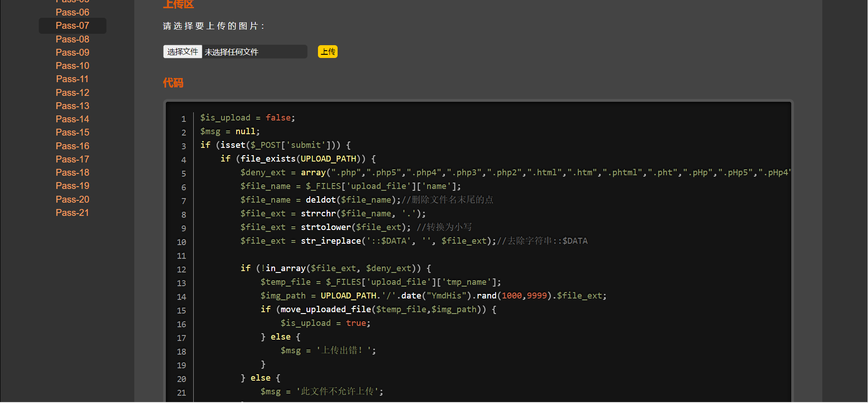Switch to Pass-12 challenge

[72, 93]
